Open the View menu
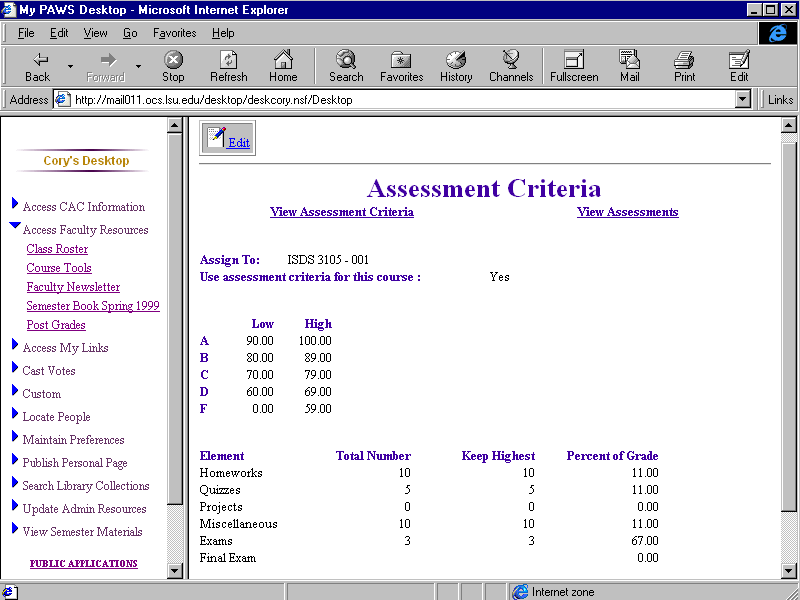 pyautogui.click(x=95, y=33)
